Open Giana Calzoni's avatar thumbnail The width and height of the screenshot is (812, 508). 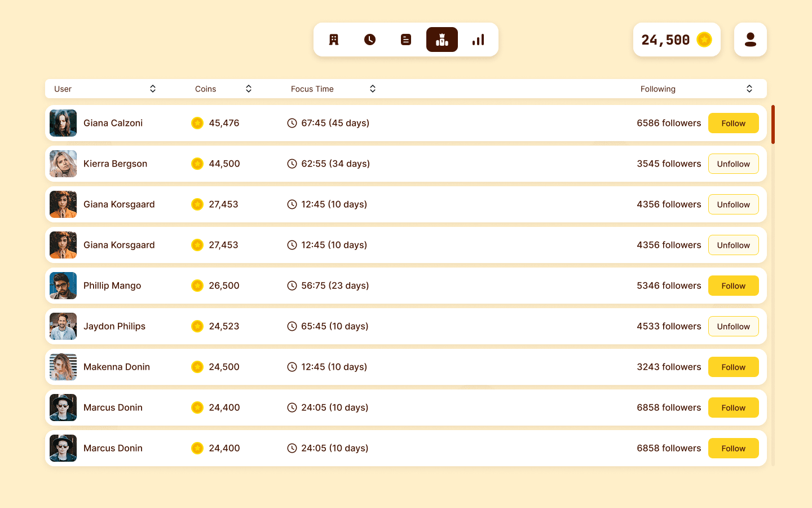[x=63, y=123]
